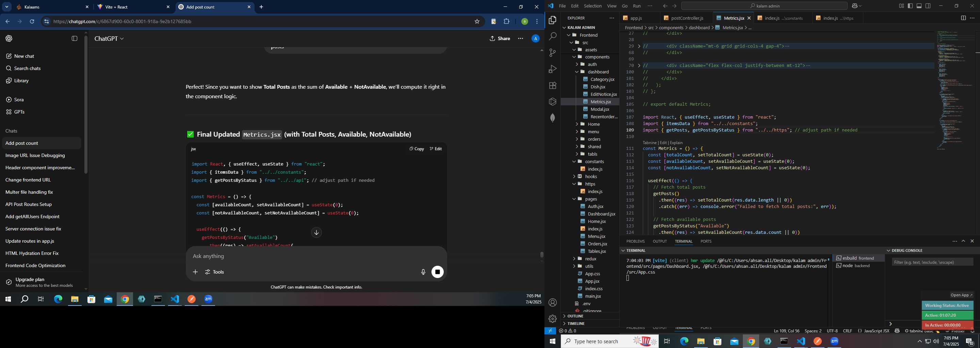Edit the code block in ChatGPT
Image resolution: width=980 pixels, height=348 pixels.
click(436, 149)
